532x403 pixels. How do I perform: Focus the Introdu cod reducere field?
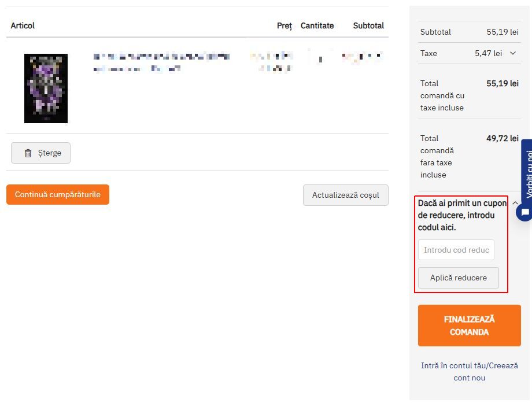tap(456, 250)
